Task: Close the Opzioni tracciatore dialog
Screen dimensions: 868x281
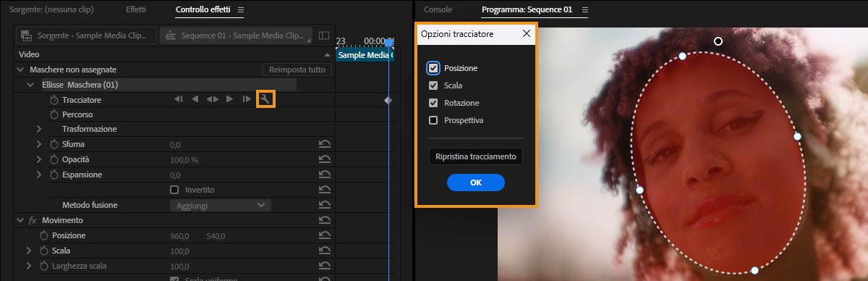Action: (x=526, y=33)
